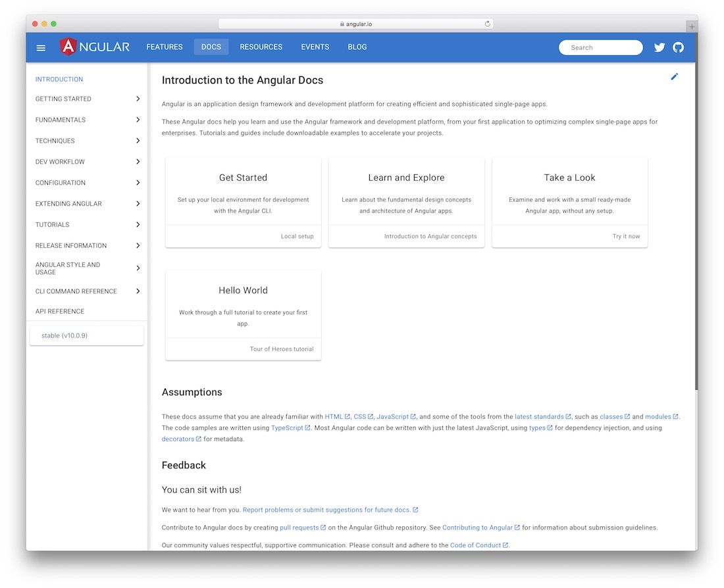
Task: Click the pencil edit page icon
Action: [675, 76]
